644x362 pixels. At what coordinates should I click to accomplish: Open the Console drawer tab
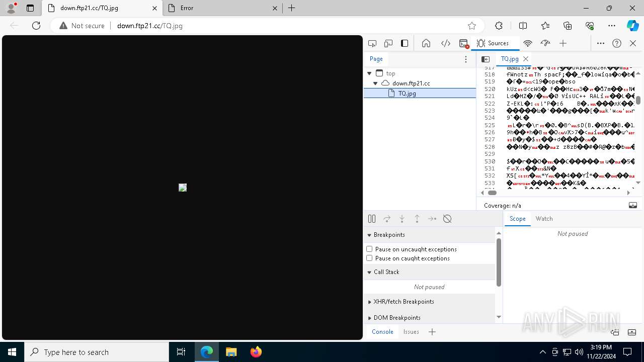point(382,332)
